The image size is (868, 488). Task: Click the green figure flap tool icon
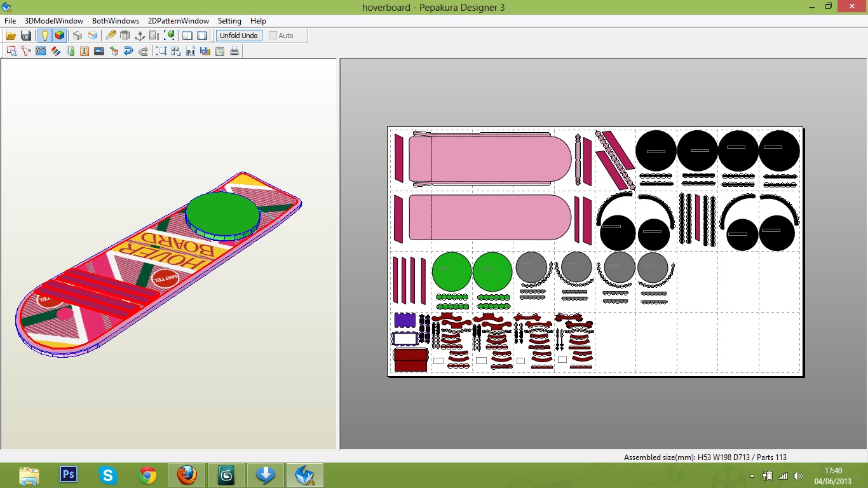pyautogui.click(x=70, y=51)
